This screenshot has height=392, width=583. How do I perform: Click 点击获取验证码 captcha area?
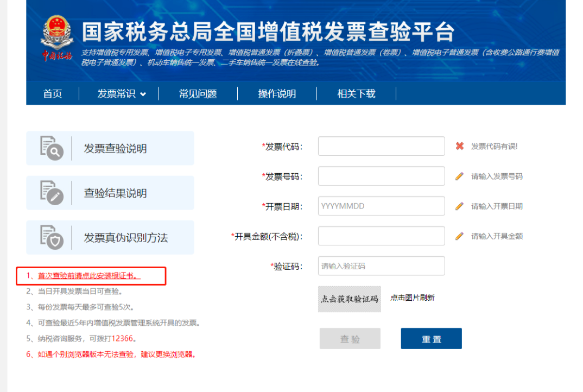click(350, 298)
